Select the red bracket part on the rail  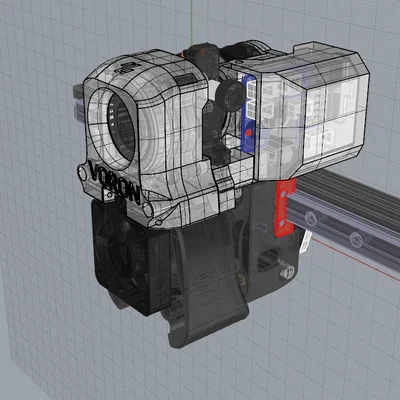click(284, 207)
